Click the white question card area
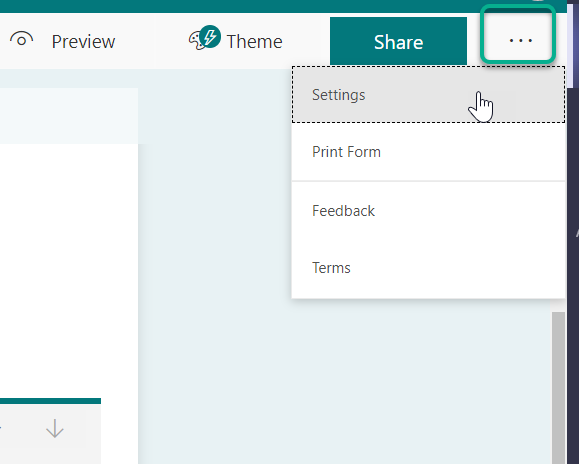The image size is (579, 464). (x=69, y=269)
